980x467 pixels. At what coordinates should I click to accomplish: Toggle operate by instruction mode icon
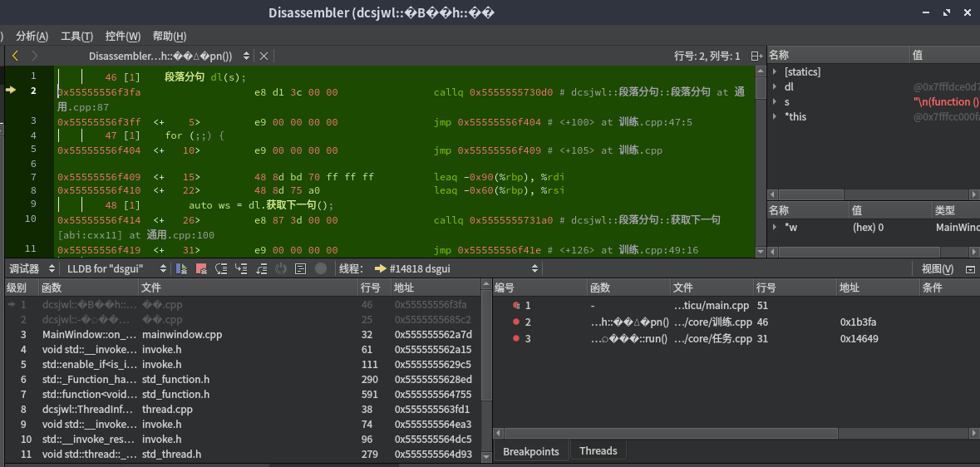click(x=300, y=269)
